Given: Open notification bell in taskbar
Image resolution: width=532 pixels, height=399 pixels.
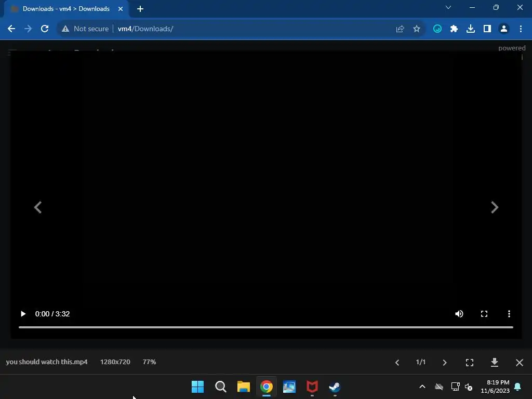Looking at the screenshot, I should click(x=518, y=387).
